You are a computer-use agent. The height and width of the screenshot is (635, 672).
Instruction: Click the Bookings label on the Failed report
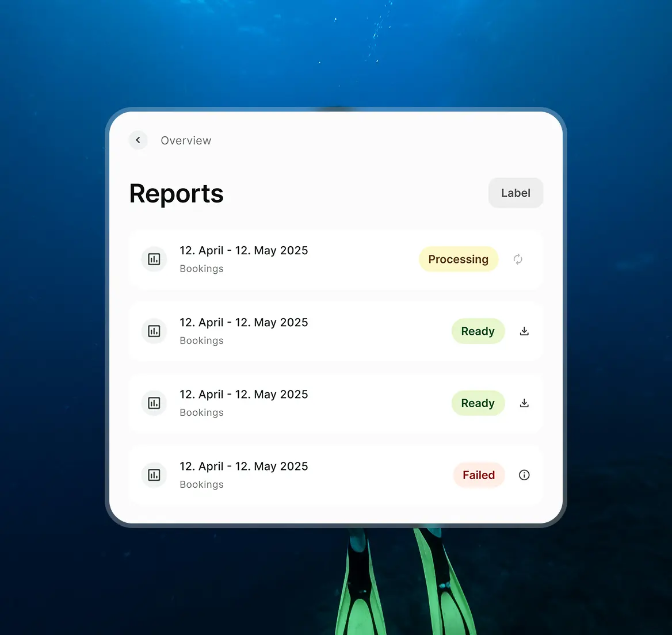tap(201, 484)
